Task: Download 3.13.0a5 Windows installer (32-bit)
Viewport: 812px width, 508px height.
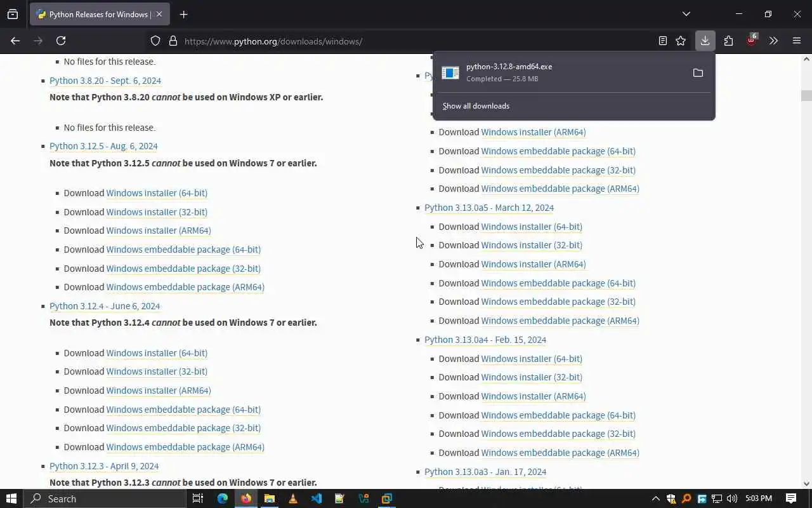Action: point(532,245)
